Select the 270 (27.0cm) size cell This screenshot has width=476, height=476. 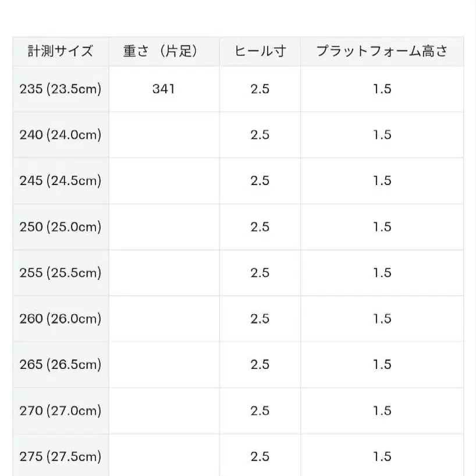click(61, 411)
